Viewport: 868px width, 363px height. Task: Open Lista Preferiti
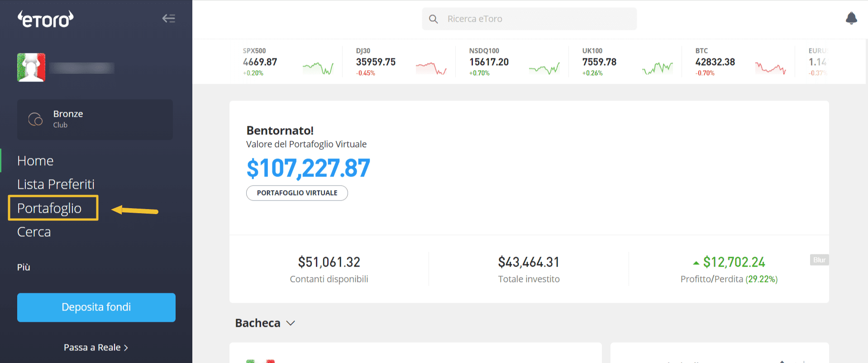[x=56, y=184]
